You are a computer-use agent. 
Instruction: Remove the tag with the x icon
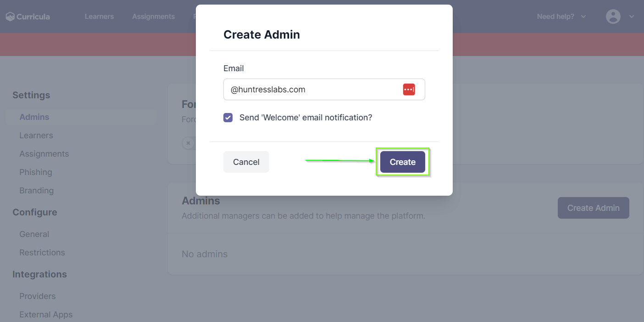pyautogui.click(x=188, y=143)
